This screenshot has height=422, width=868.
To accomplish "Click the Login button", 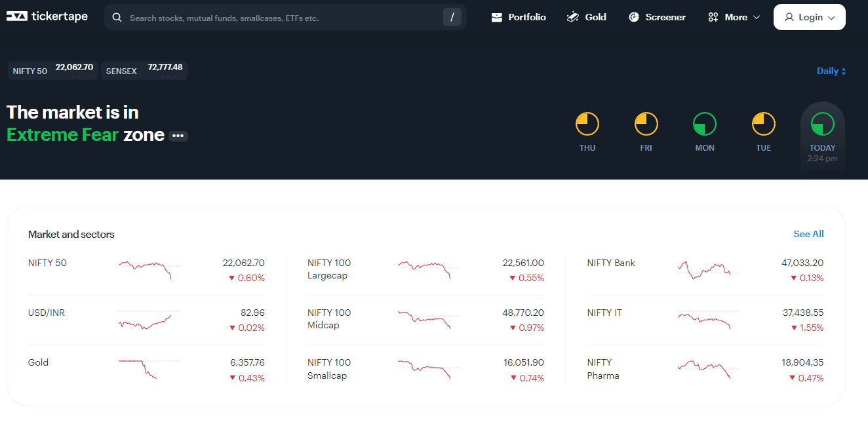I will point(810,17).
